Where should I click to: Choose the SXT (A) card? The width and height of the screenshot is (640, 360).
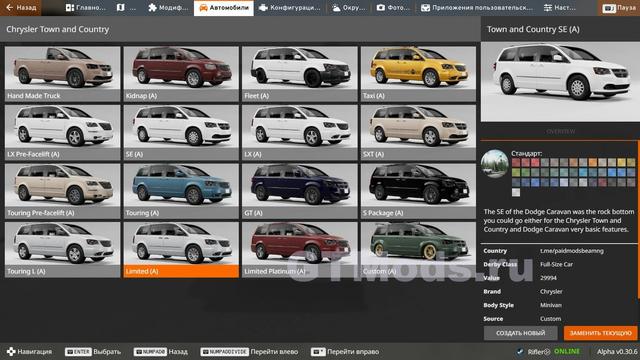(418, 132)
